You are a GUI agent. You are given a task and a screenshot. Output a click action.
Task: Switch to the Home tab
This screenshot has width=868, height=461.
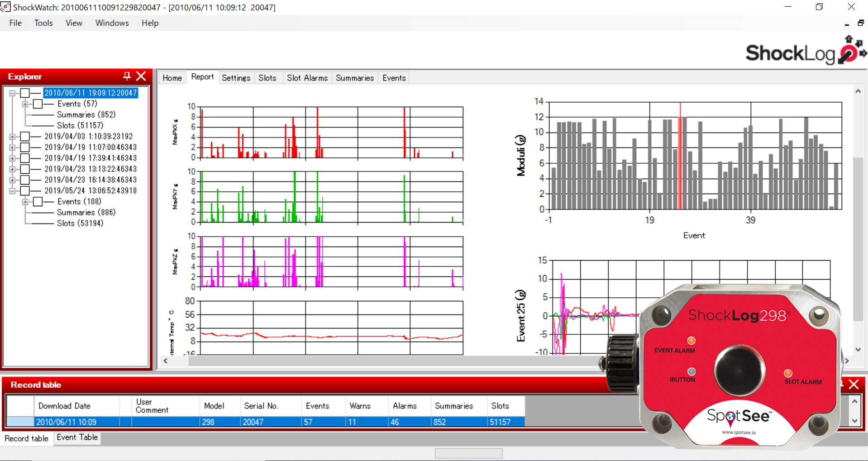pos(172,78)
